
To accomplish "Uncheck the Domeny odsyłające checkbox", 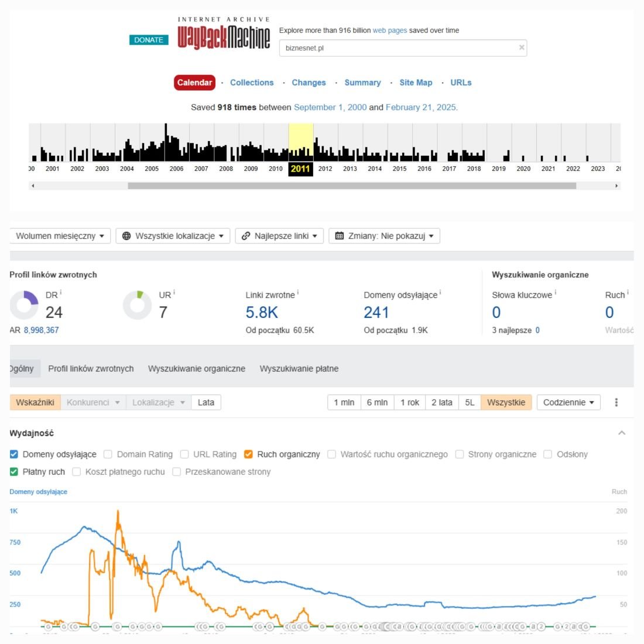I will 14,454.
